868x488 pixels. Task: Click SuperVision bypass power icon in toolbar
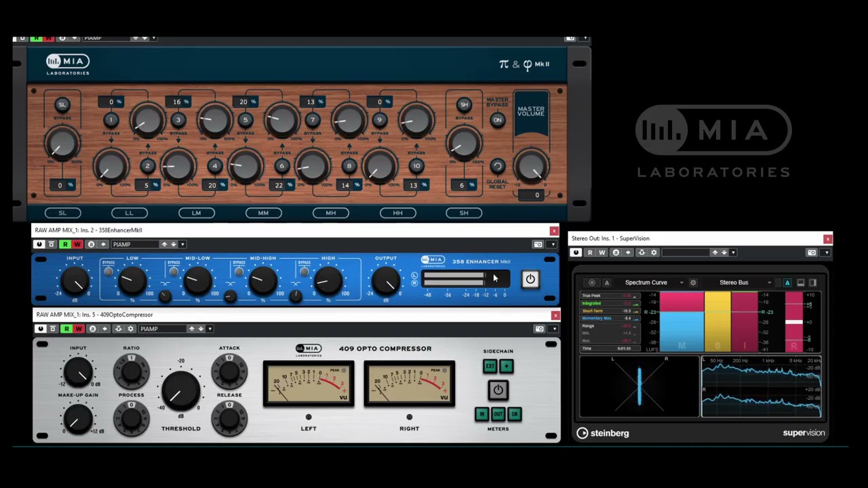(x=576, y=252)
